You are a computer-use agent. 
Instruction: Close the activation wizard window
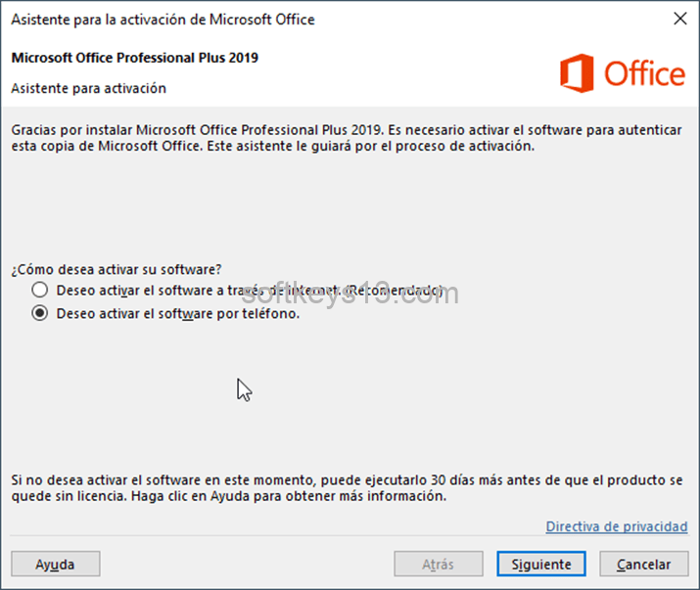[x=679, y=19]
